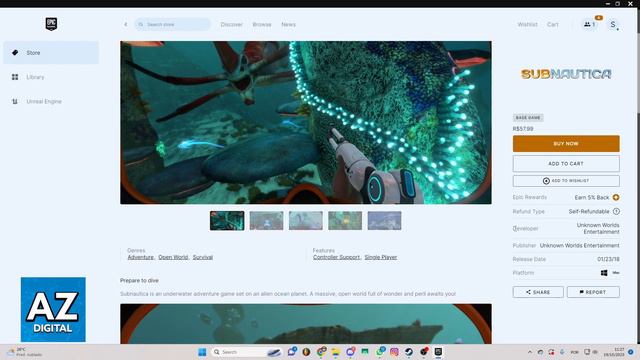Open the notification icon beside clock
The image size is (640, 360).
pyautogui.click(x=631, y=352)
